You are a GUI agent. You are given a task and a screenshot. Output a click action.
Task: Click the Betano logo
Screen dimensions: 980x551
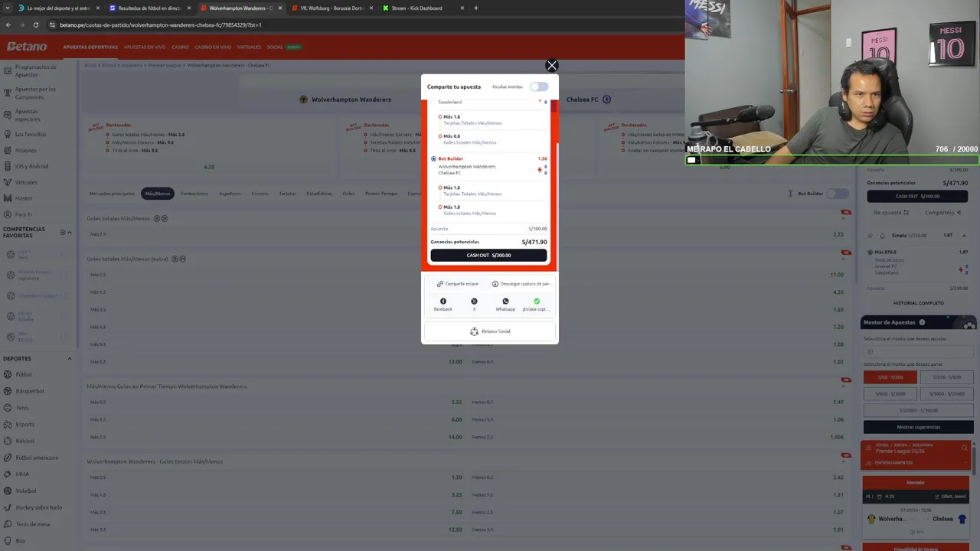click(x=27, y=47)
